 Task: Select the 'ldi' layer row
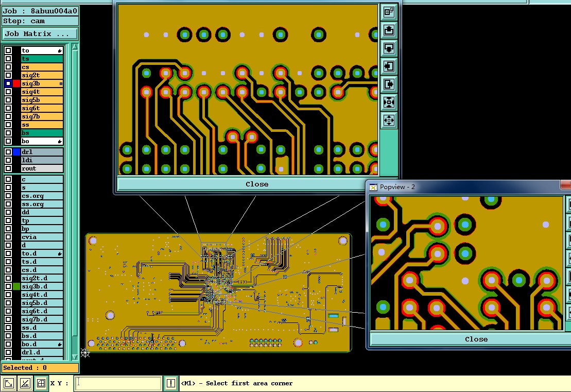[x=42, y=160]
